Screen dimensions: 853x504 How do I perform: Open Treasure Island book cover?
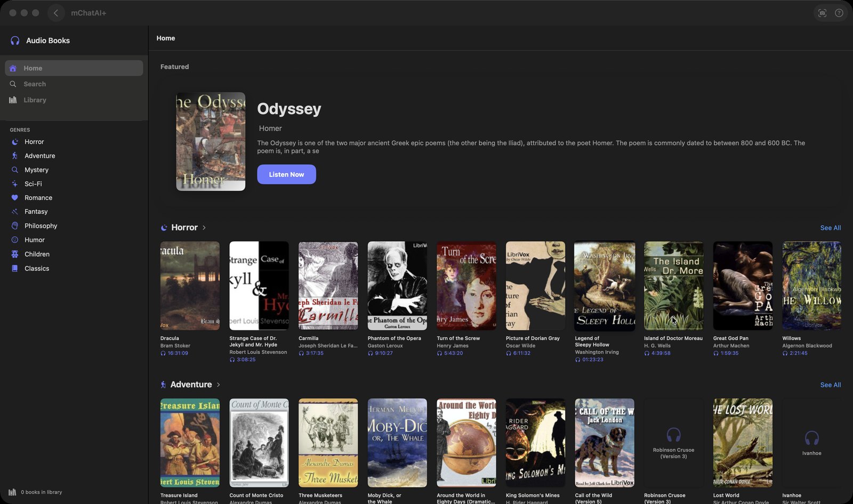tap(190, 443)
